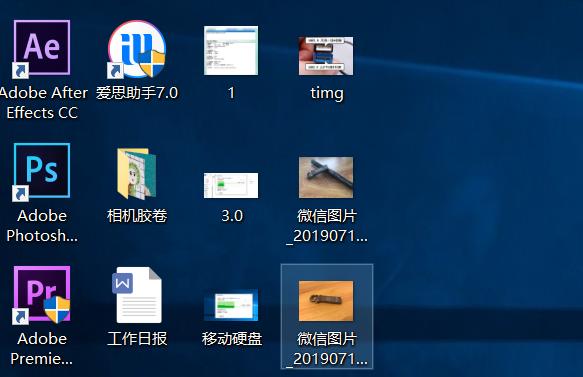Select the Adobe After Effects CC shortcut icon
Image resolution: width=583 pixels, height=377 pixels.
42,48
